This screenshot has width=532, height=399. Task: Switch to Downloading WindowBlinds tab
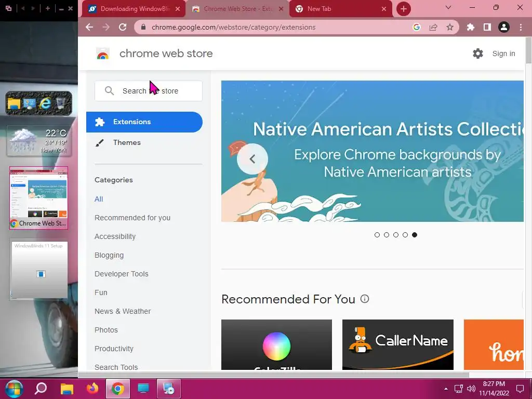135,9
